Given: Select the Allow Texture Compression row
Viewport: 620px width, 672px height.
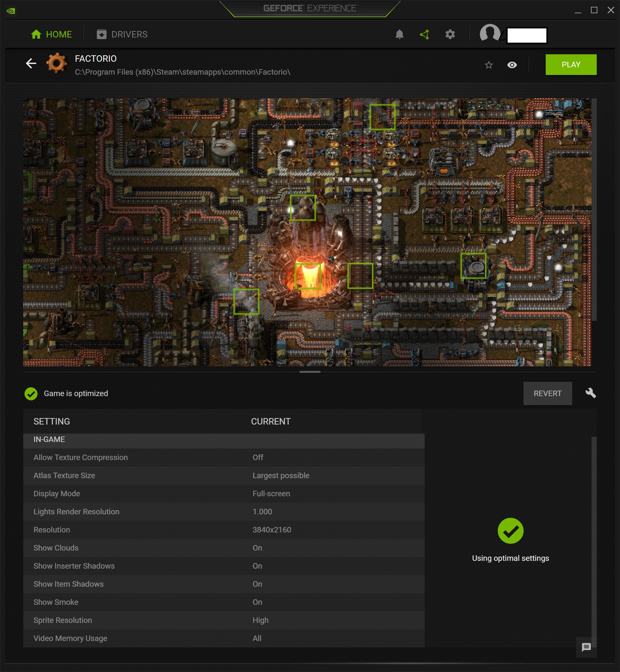Looking at the screenshot, I should (x=224, y=457).
